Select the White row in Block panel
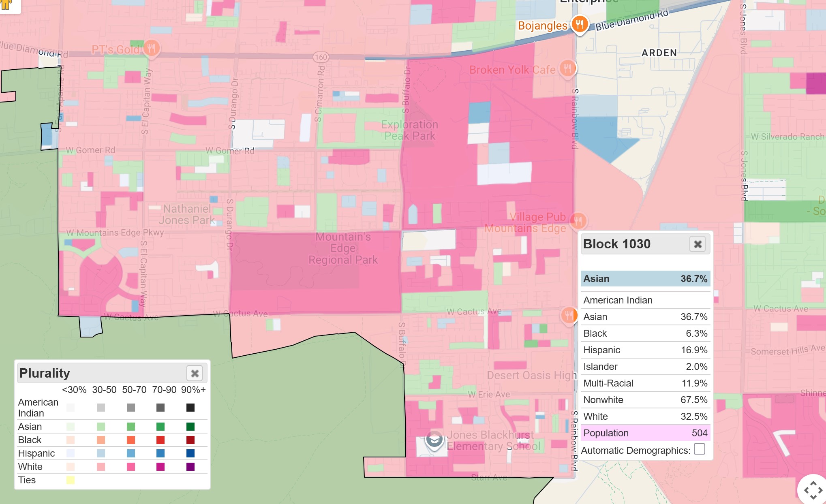Screen dimensions: 826x504 pos(645,416)
